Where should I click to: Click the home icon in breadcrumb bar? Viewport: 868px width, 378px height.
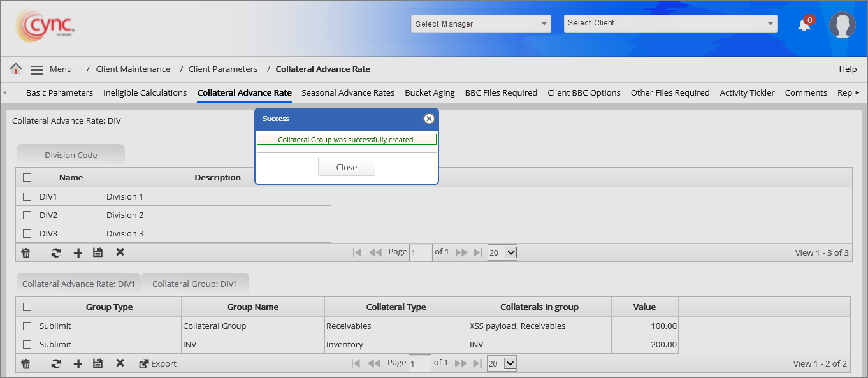(16, 69)
